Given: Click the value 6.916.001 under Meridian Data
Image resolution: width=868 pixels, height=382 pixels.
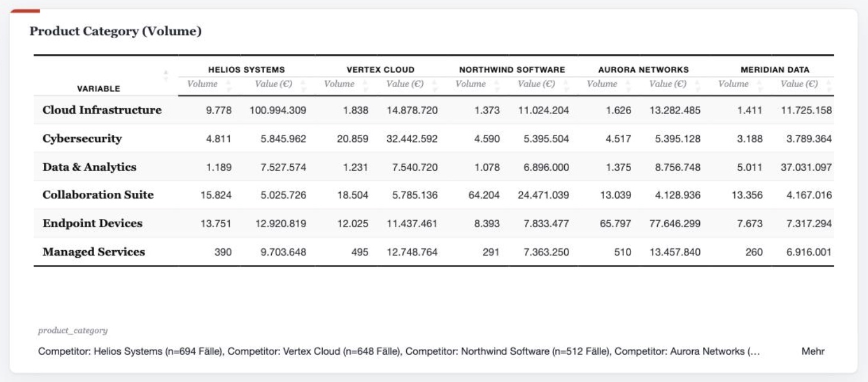Looking at the screenshot, I should click(x=809, y=252).
